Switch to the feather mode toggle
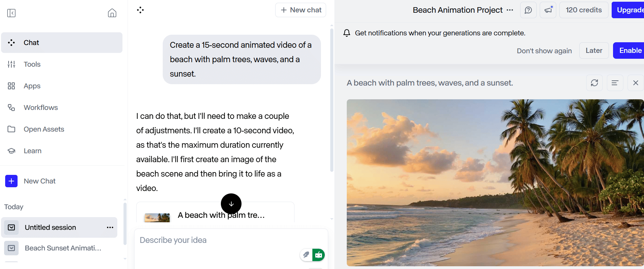This screenshot has height=269, width=644. point(306,255)
